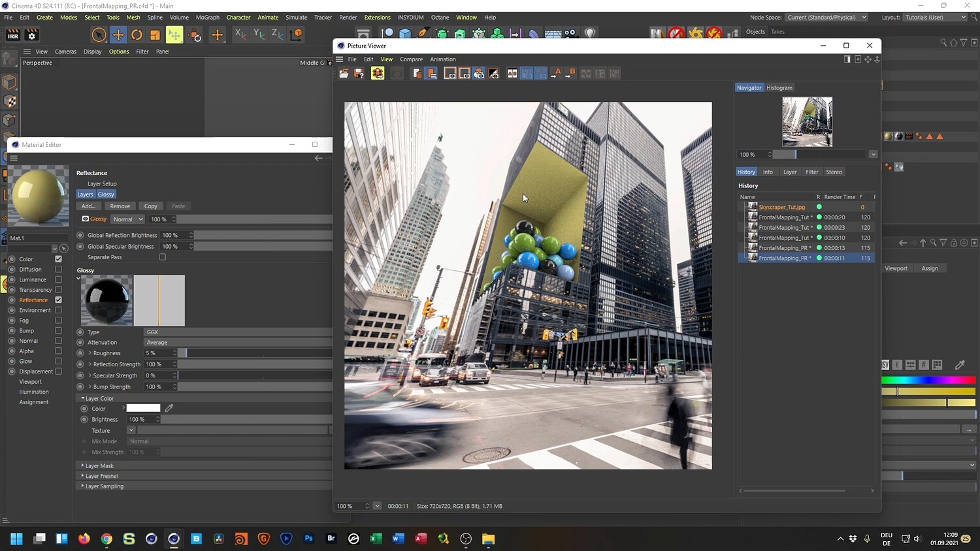Open image icon in Picture Viewer toolbar
Viewport: 980px width, 551px height.
click(x=344, y=74)
